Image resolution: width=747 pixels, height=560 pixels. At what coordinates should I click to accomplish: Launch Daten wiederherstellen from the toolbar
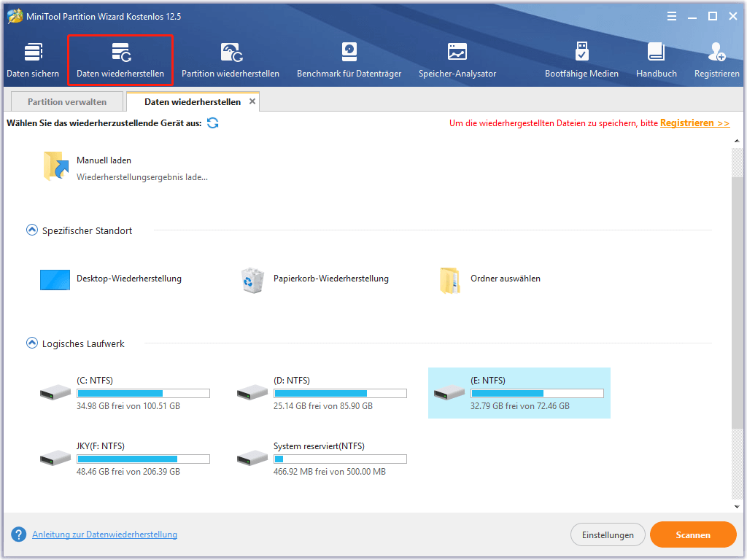pyautogui.click(x=120, y=60)
